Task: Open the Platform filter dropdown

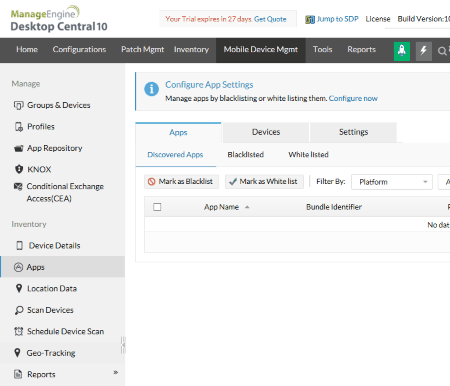Action: [392, 182]
